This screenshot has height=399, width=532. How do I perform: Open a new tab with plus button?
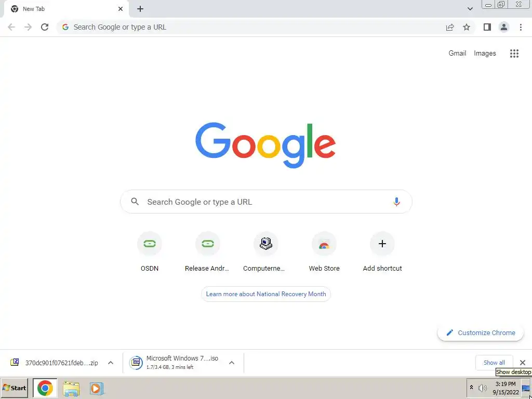click(140, 9)
